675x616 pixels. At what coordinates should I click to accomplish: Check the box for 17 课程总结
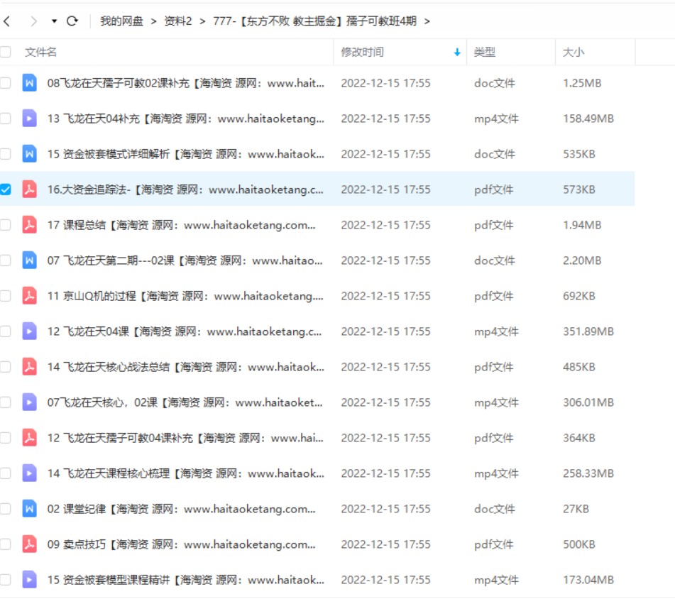click(5, 225)
